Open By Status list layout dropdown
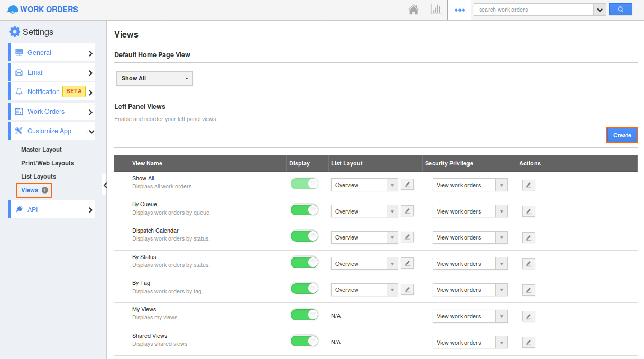Screen dimensions: 644x359 (x=364, y=264)
